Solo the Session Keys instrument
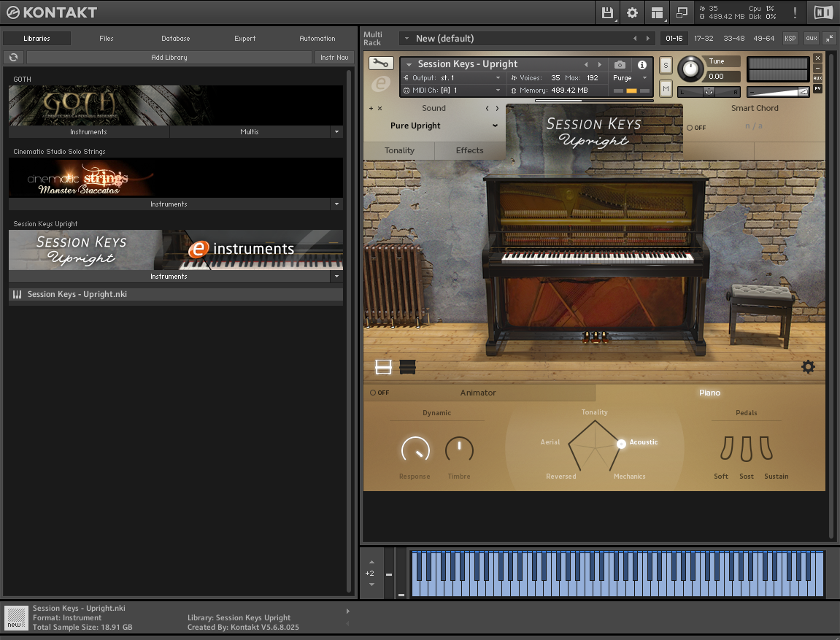This screenshot has height=640, width=840. tap(666, 66)
